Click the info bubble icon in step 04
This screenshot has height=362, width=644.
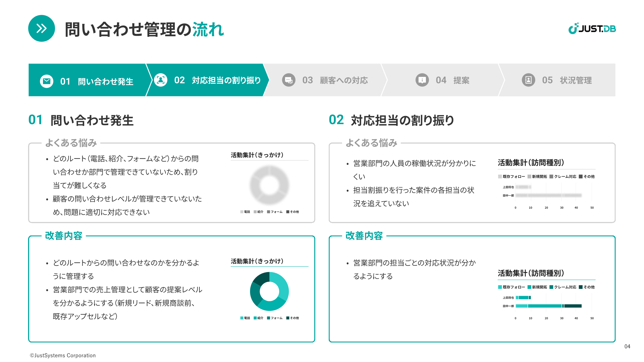pos(422,80)
